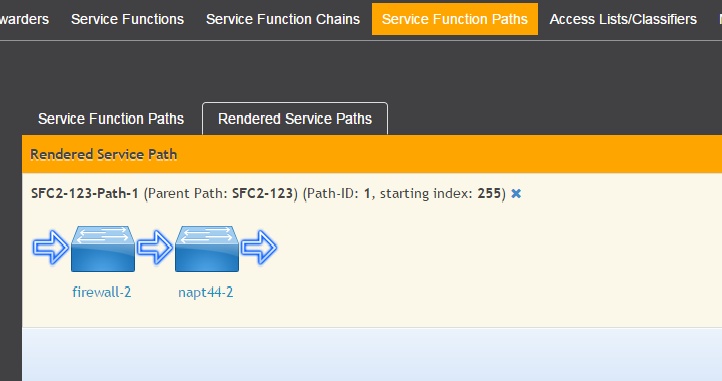Image resolution: width=722 pixels, height=381 pixels.
Task: Open the Access Lists/Classifiers tab
Action: pyautogui.click(x=623, y=19)
